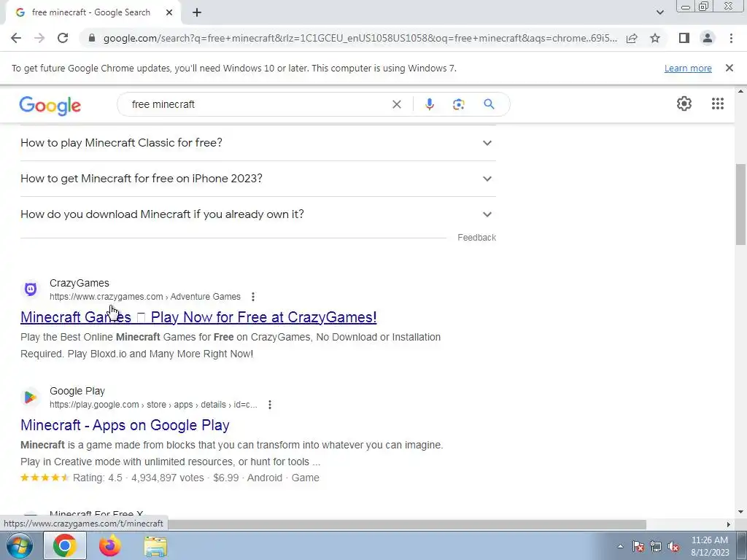Submit search with magnifier icon
The image size is (747, 560).
pyautogui.click(x=489, y=104)
